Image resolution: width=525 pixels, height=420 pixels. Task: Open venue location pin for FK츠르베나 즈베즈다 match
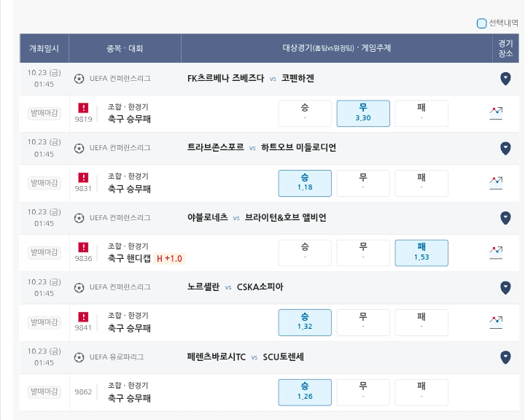pos(505,79)
